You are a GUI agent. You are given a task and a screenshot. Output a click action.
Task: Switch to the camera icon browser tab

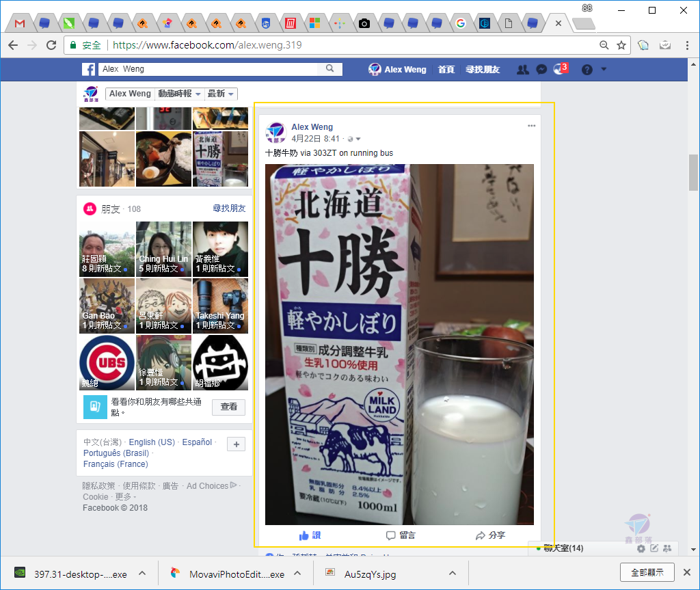click(x=364, y=23)
